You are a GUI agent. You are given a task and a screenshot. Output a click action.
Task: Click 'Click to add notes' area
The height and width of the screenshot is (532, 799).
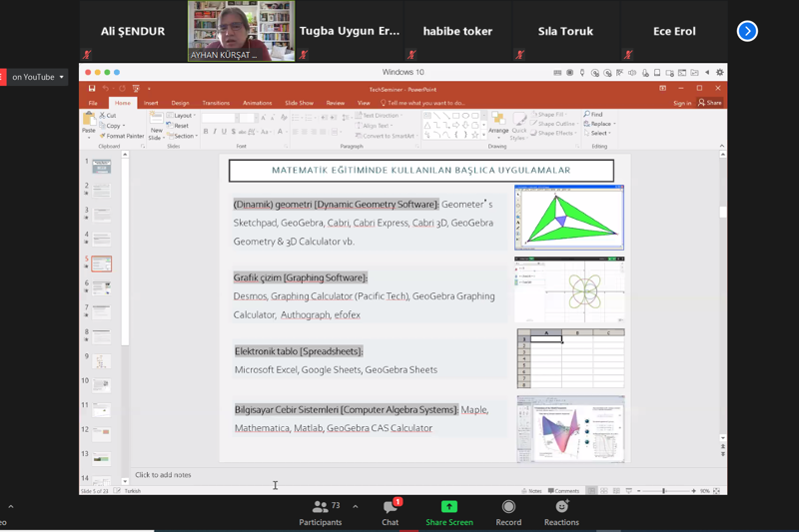[x=163, y=474]
